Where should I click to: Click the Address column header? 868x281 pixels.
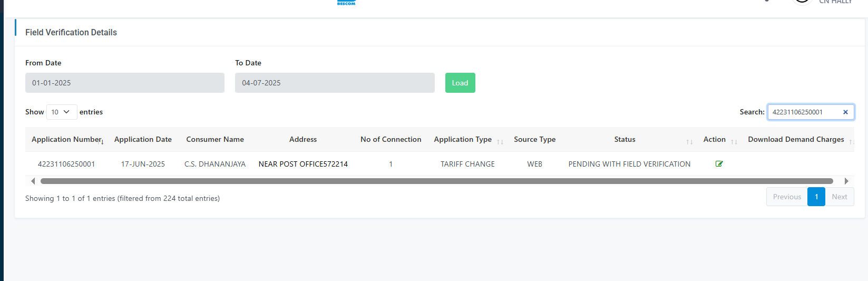coord(303,140)
